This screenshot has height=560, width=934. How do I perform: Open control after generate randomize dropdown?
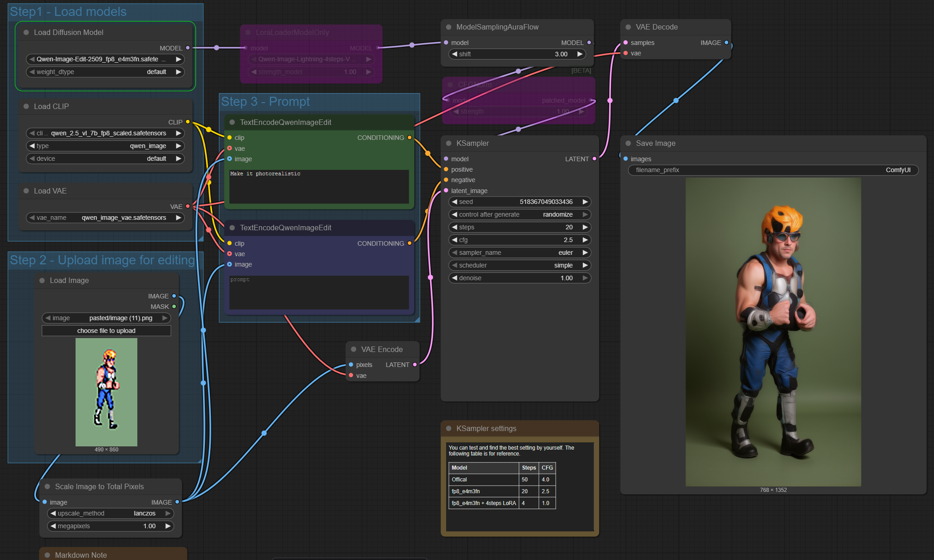[520, 214]
